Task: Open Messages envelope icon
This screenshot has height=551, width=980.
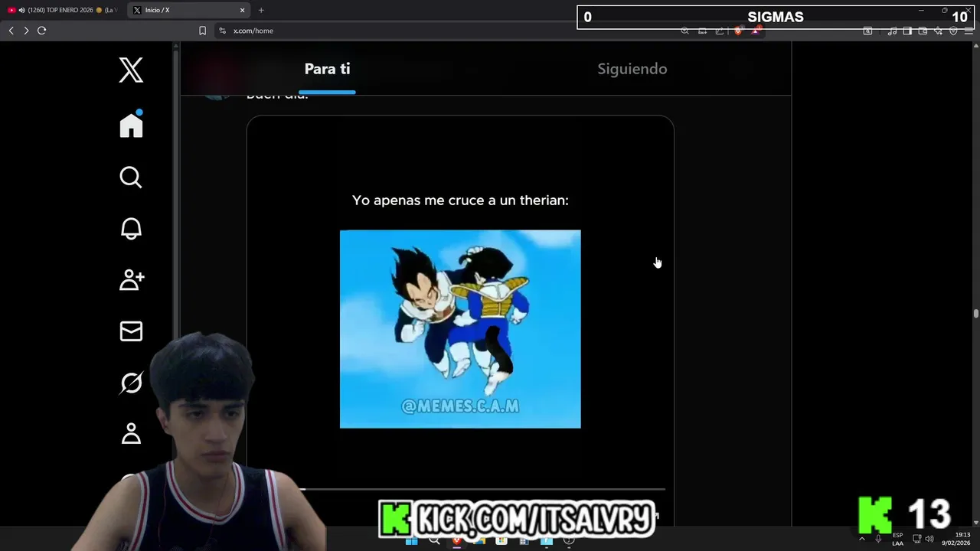Action: click(131, 331)
